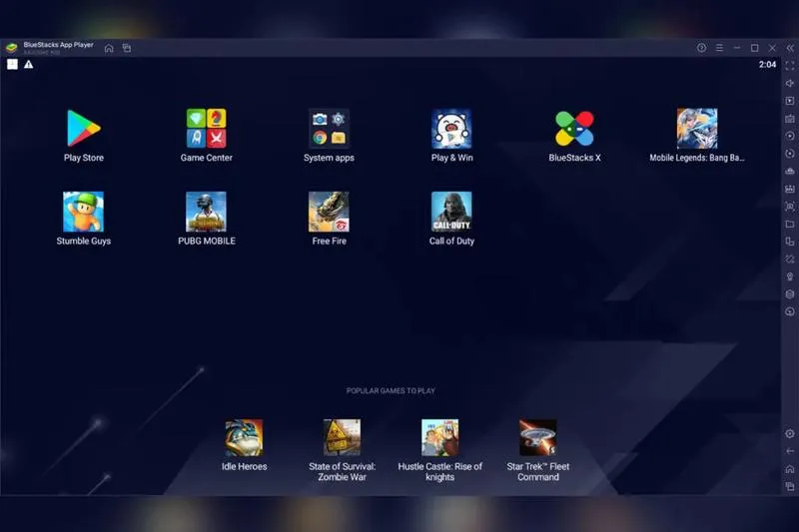Open the Play Store app
The image size is (799, 532).
tap(84, 129)
